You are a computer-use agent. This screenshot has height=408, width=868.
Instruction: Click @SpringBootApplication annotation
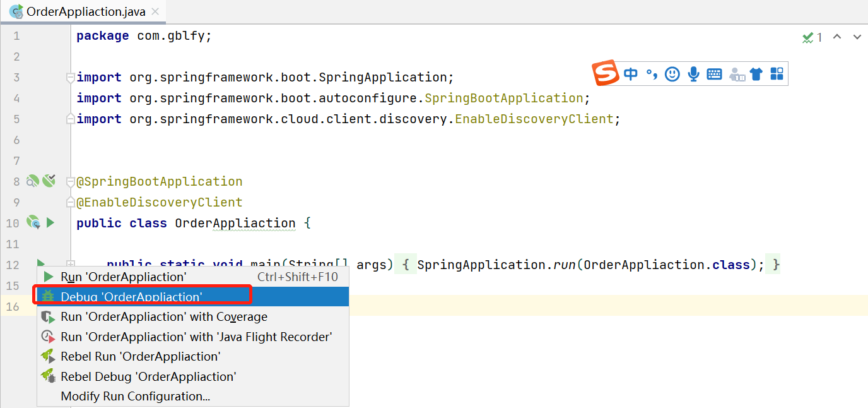(160, 182)
